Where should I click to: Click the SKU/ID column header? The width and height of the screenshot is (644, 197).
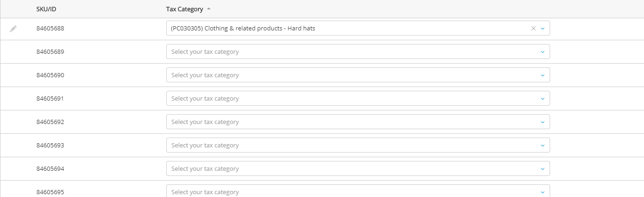(x=46, y=9)
